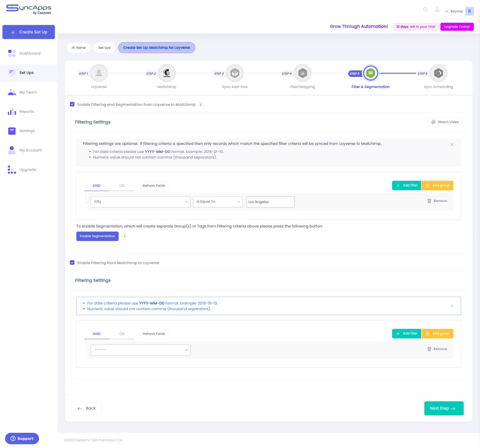Click the Grow Through Automation! text
The image size is (480, 448).
(358, 26)
